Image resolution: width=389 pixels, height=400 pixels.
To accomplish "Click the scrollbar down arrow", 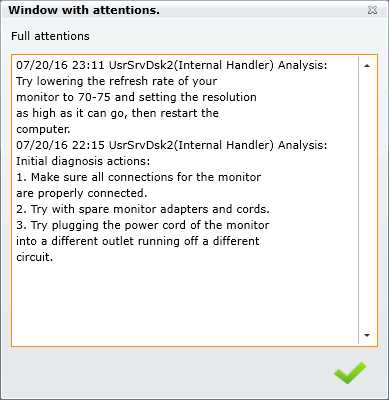I will [x=367, y=335].
